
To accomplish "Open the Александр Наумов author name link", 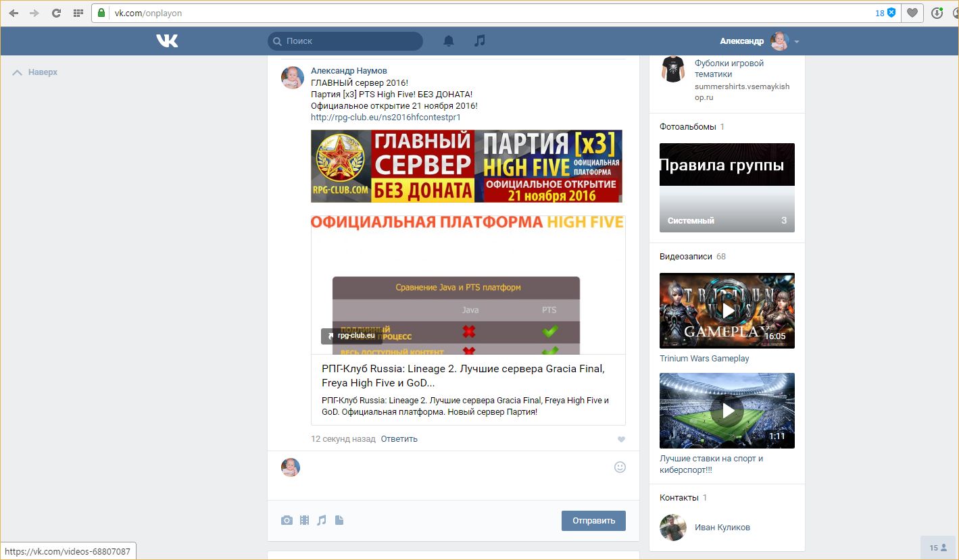I will pos(349,71).
